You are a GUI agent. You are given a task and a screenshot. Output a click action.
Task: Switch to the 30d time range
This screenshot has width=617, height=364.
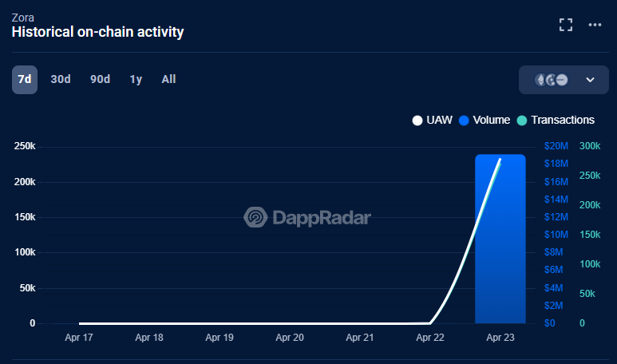tap(61, 79)
